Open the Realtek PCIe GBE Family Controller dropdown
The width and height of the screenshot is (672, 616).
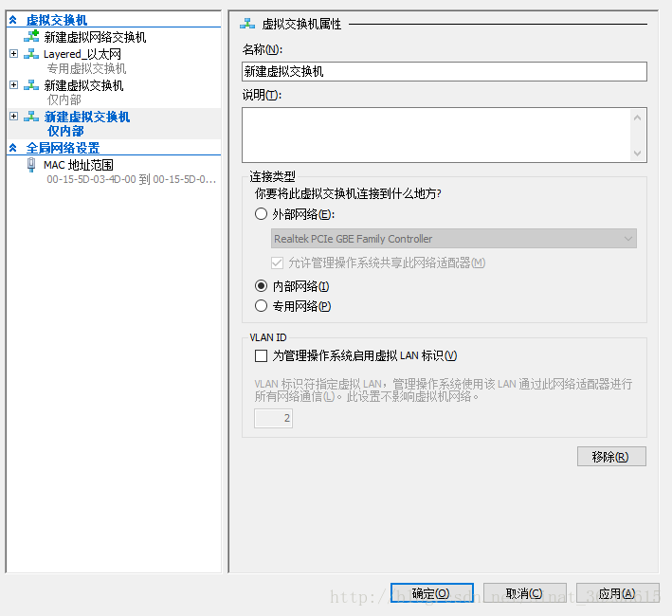tap(454, 239)
